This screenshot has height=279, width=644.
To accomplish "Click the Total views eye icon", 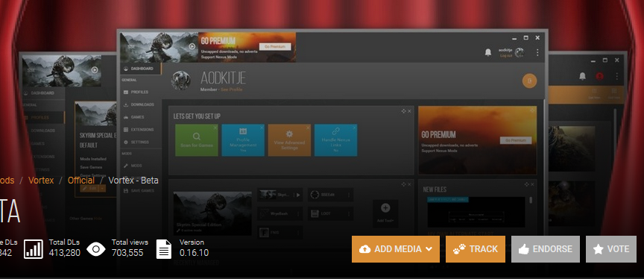I will pyautogui.click(x=95, y=249).
